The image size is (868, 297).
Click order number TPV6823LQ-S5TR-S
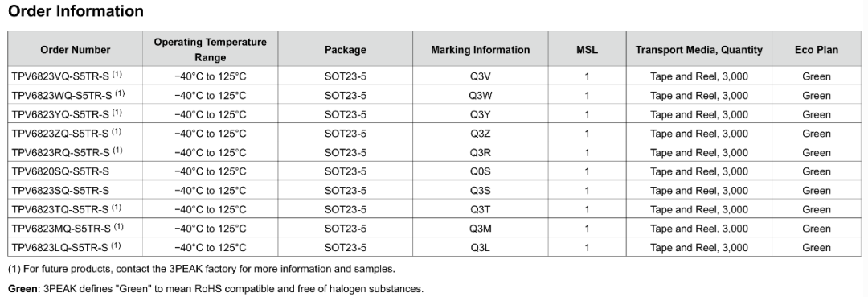point(59,247)
